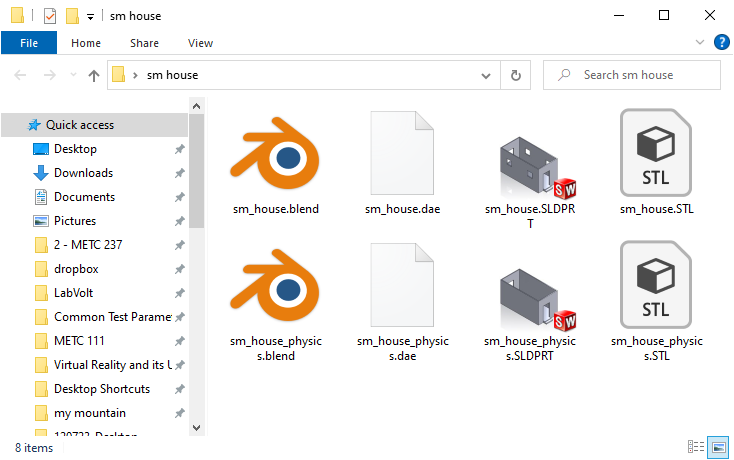
Task: Click the New folder icon in title bar
Action: tap(72, 16)
